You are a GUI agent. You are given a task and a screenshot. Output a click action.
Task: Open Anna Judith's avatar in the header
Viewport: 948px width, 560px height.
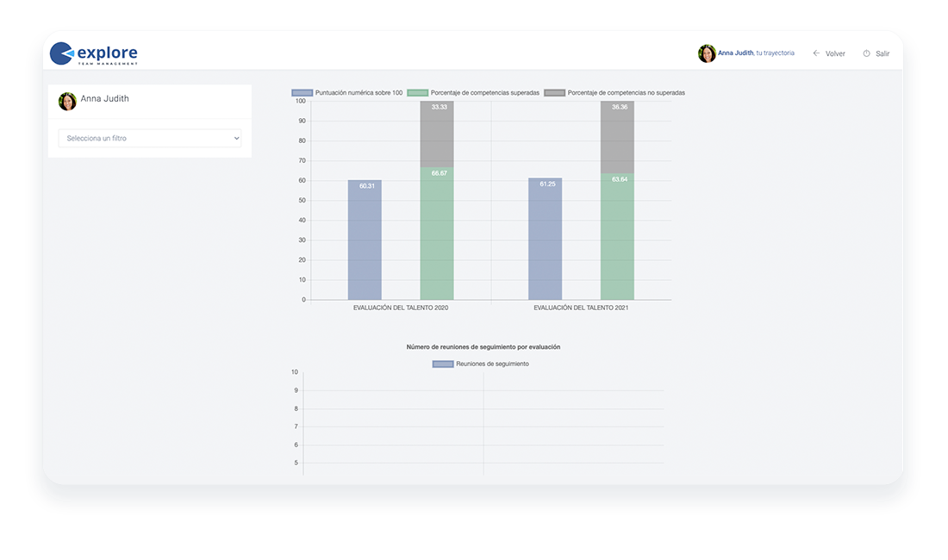(x=707, y=53)
